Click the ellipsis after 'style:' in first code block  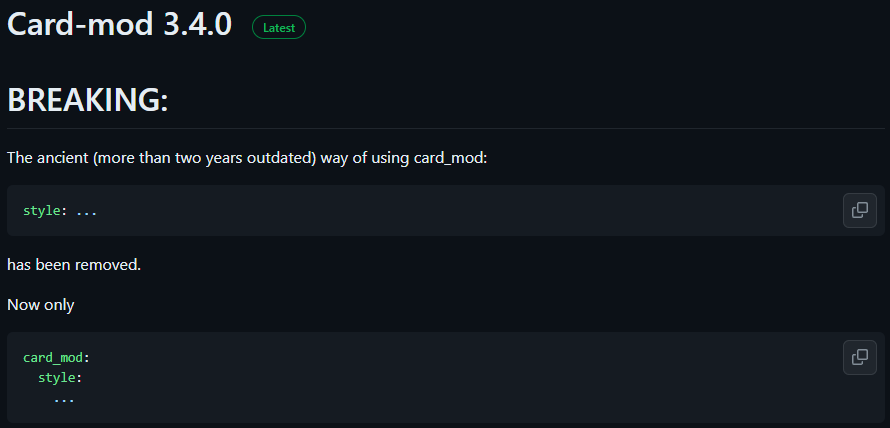[86, 212]
